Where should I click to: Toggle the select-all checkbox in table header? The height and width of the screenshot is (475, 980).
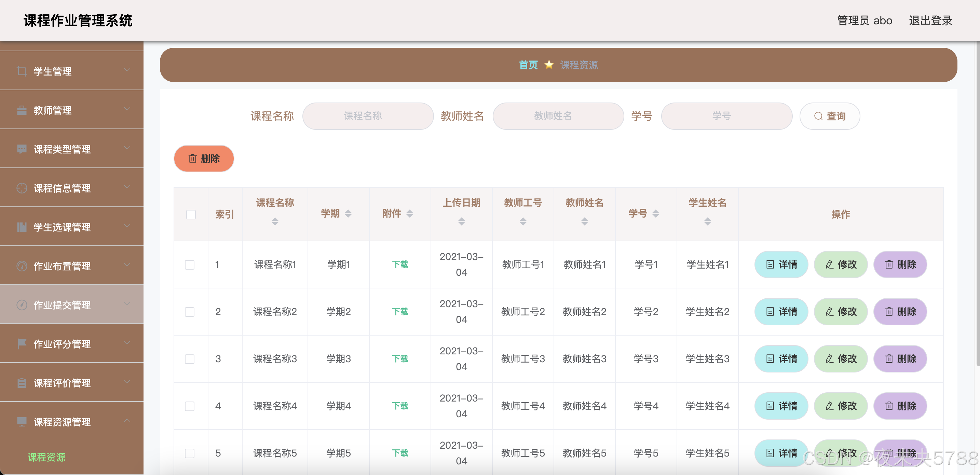(x=191, y=214)
